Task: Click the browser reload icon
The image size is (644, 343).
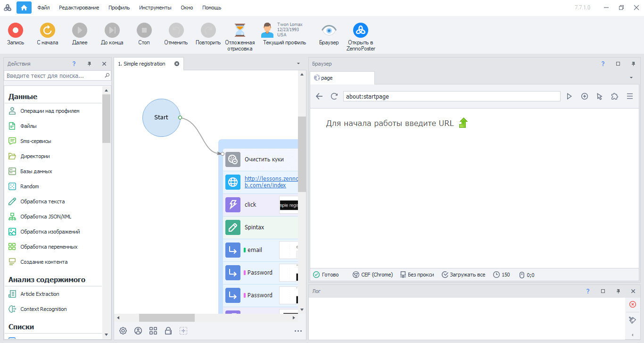Action: [334, 96]
